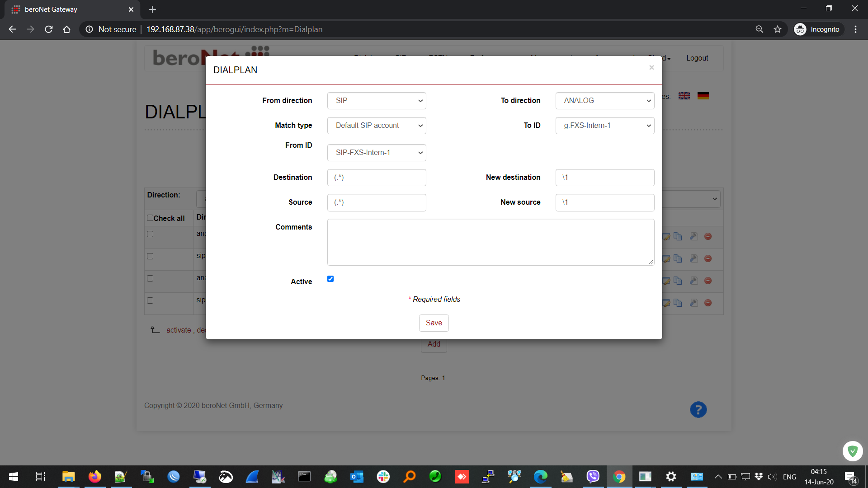
Task: Select the To direction ANALOG dropdown
Action: [x=604, y=101]
